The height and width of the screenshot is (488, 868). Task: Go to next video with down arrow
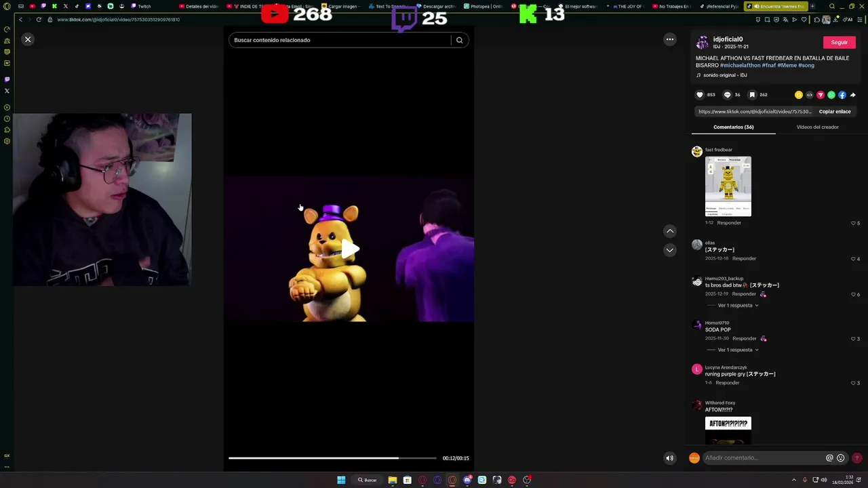pos(670,250)
